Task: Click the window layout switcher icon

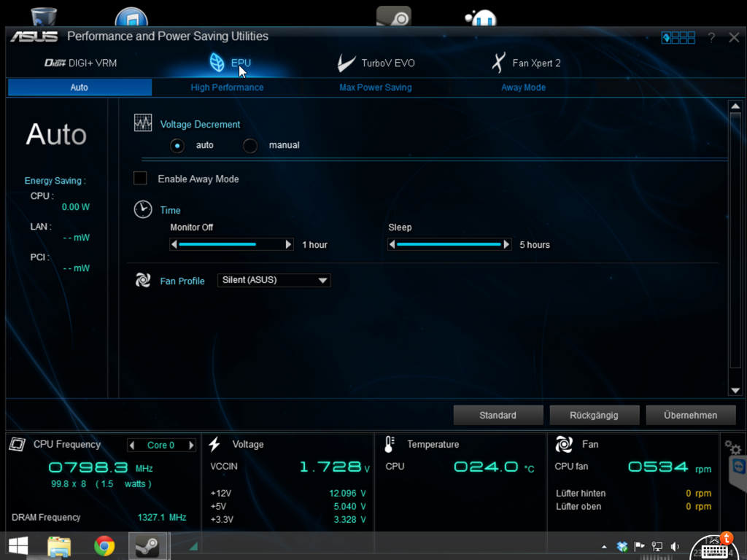Action: 678,38
